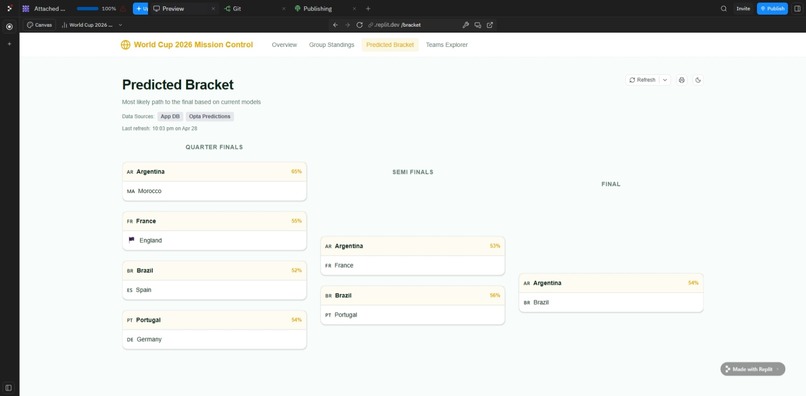Click the Replit logo icon
806x396 pixels.
point(9,9)
